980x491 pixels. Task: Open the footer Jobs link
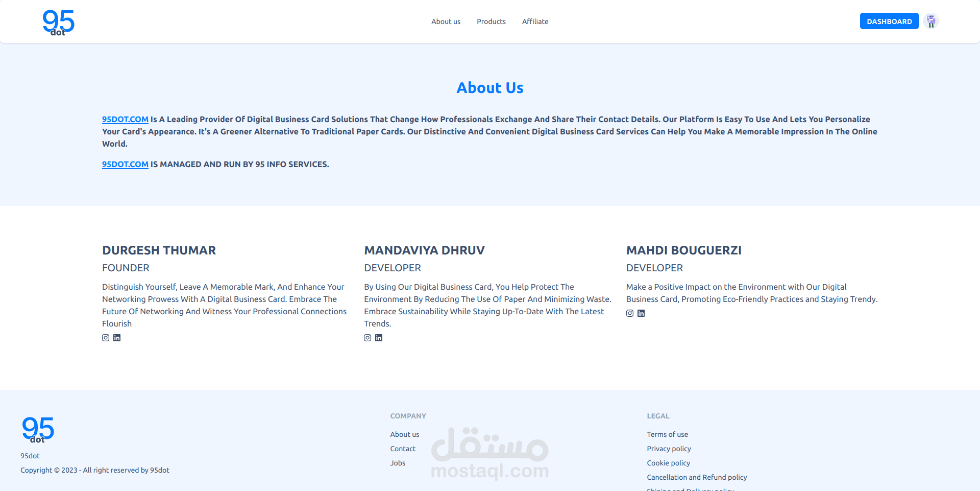398,463
